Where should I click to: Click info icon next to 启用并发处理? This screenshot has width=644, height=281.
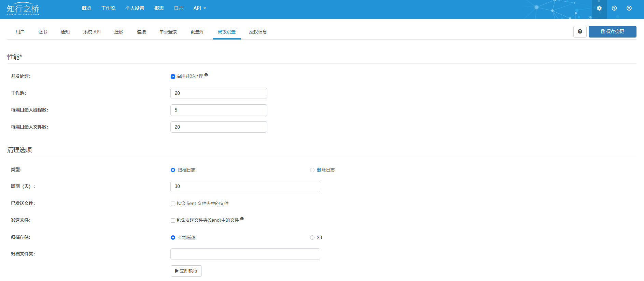click(x=206, y=75)
